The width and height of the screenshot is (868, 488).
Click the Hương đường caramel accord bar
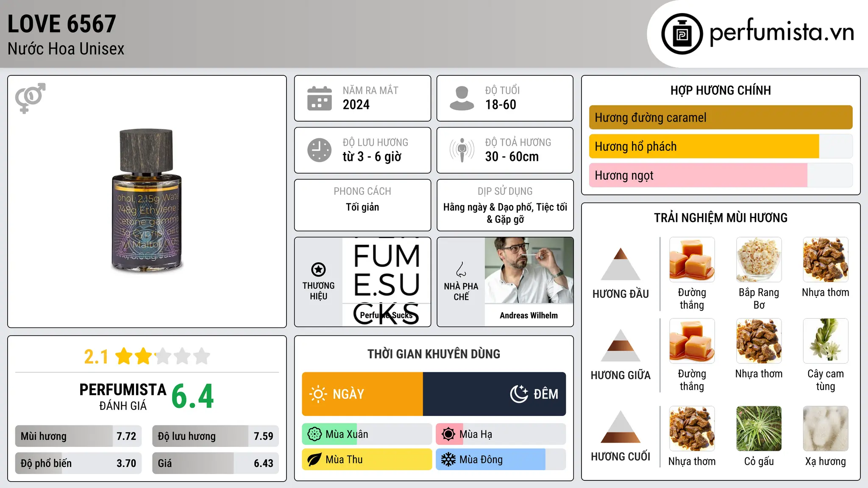[721, 117]
